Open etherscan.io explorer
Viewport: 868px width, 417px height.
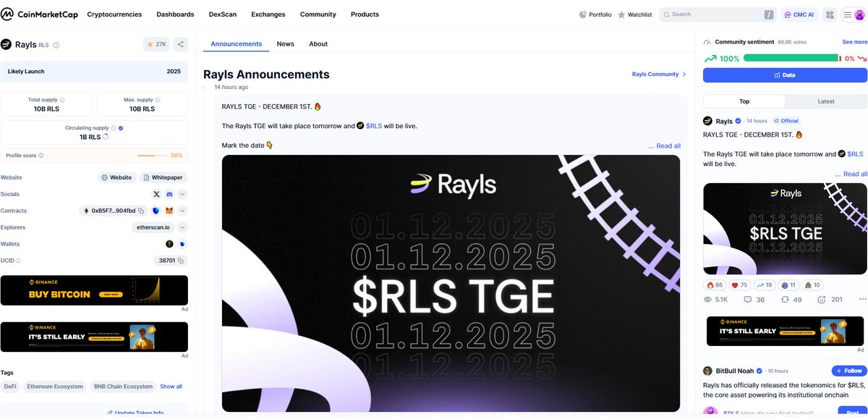[x=152, y=227]
